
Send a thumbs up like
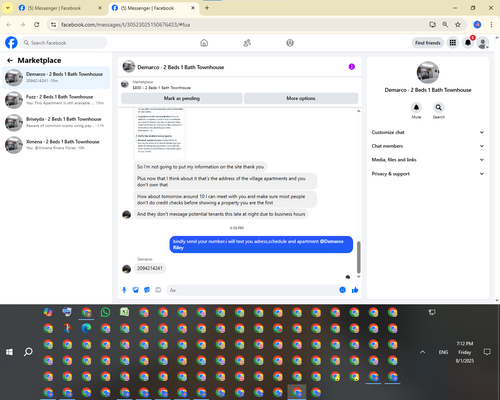coord(355,290)
